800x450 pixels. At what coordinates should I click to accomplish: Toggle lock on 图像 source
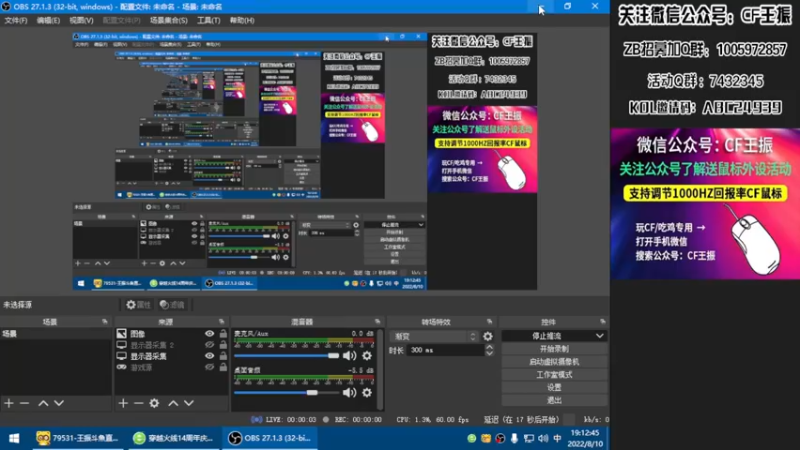[223, 334]
